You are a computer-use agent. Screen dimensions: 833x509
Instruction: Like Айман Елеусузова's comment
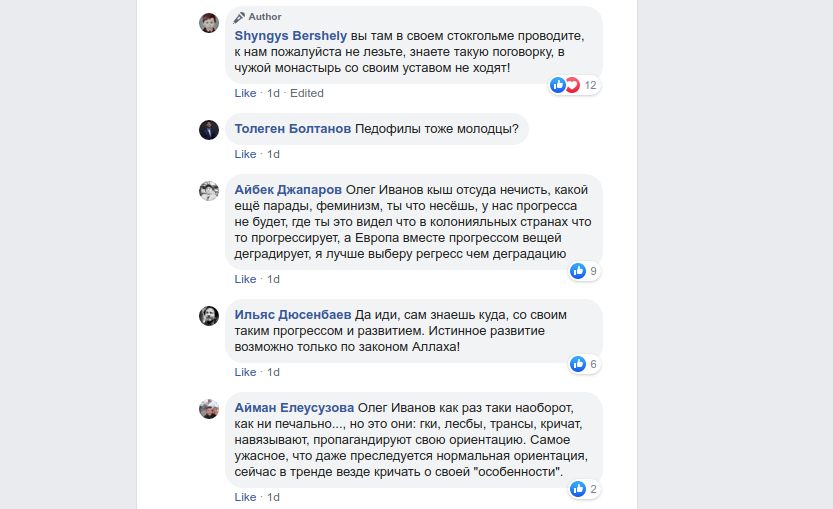click(246, 497)
